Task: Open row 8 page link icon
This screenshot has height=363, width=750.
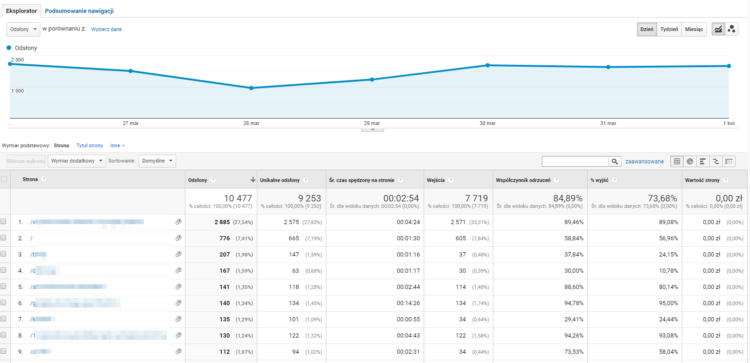Action: point(178,335)
